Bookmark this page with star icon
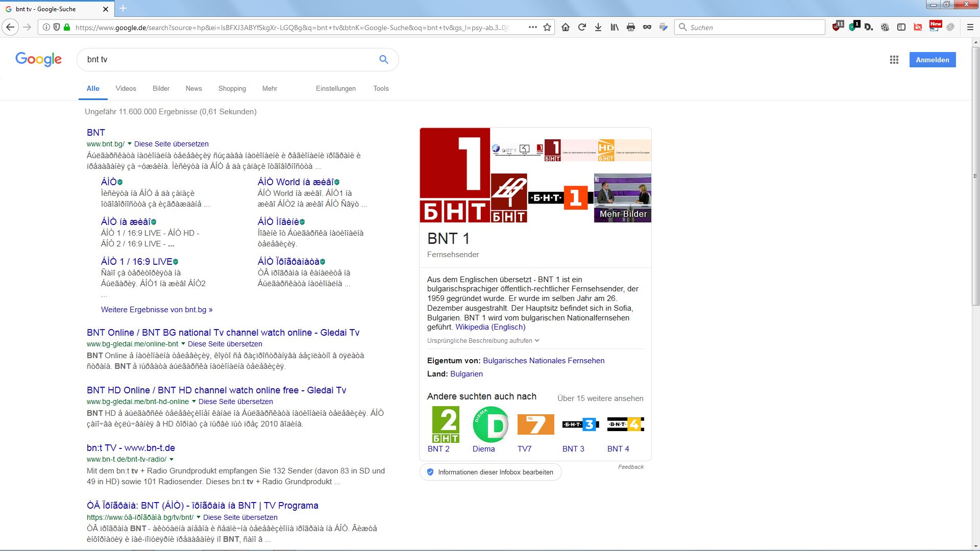Viewport: 980px width, 551px height. [x=547, y=28]
